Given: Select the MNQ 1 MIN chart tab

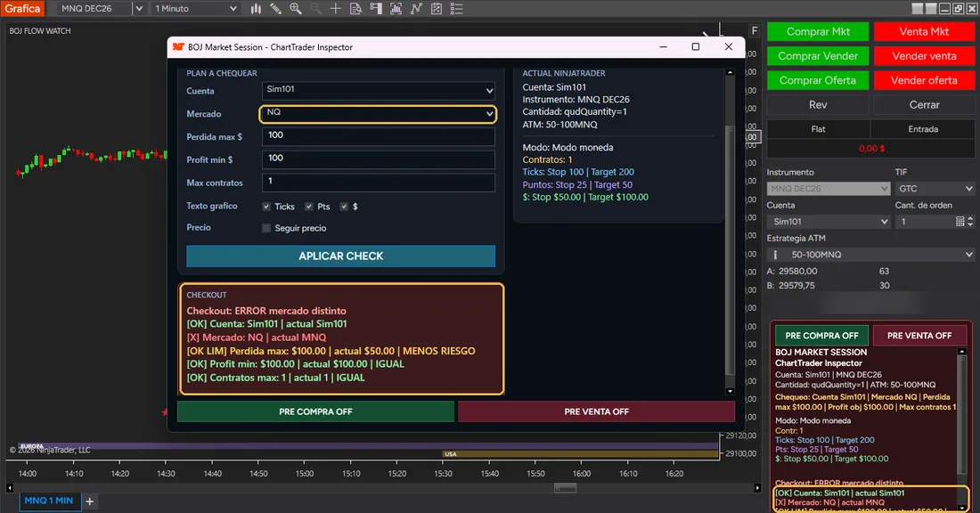Looking at the screenshot, I should point(49,501).
